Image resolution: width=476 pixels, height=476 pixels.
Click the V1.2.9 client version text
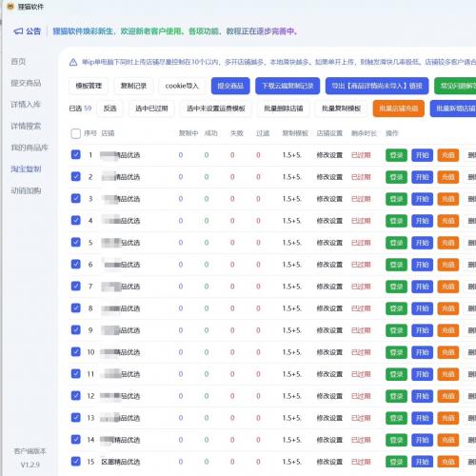30,465
